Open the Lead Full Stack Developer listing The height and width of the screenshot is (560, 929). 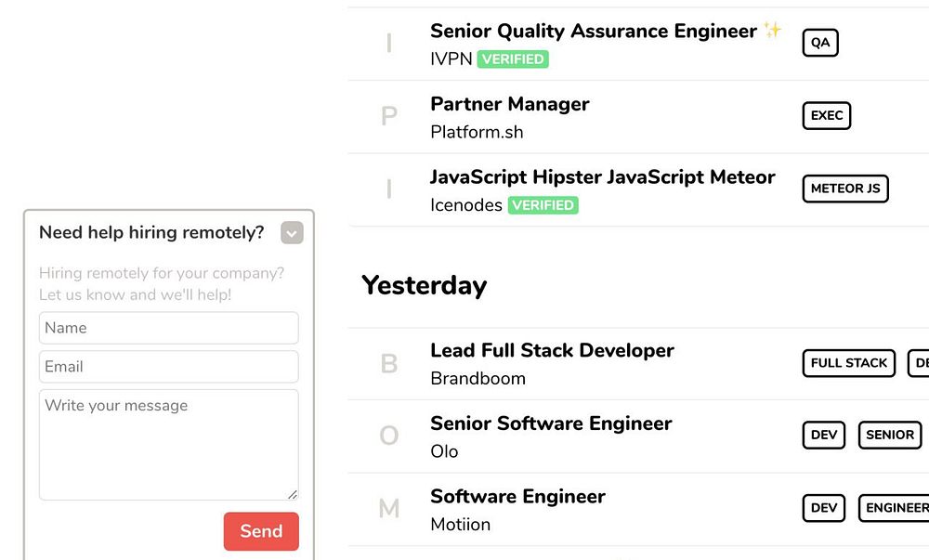[x=552, y=350]
